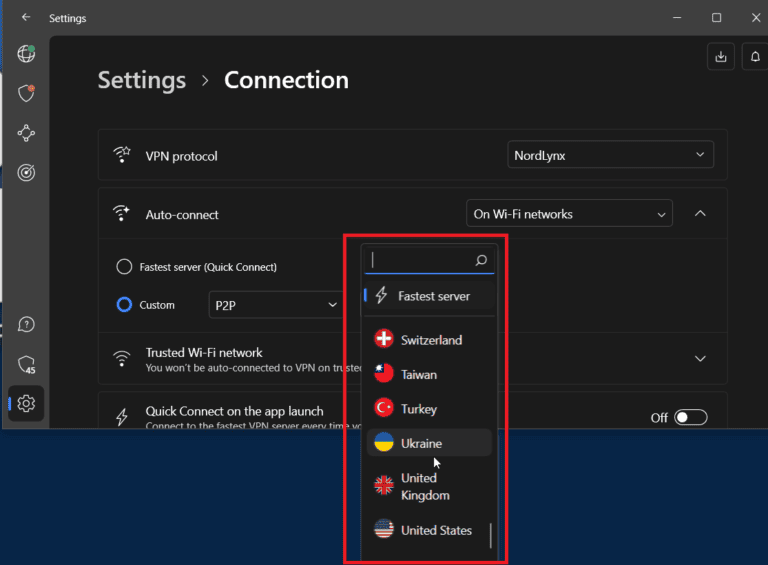Open the notifications bell icon
The image size is (768, 565).
(755, 58)
